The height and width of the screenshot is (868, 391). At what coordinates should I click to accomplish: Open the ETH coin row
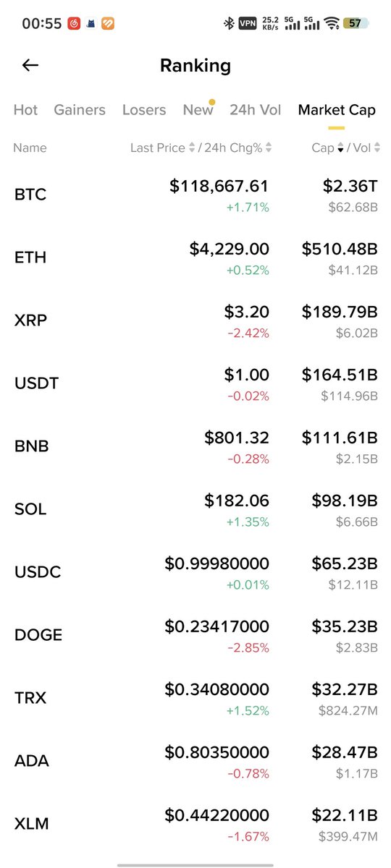pos(195,258)
